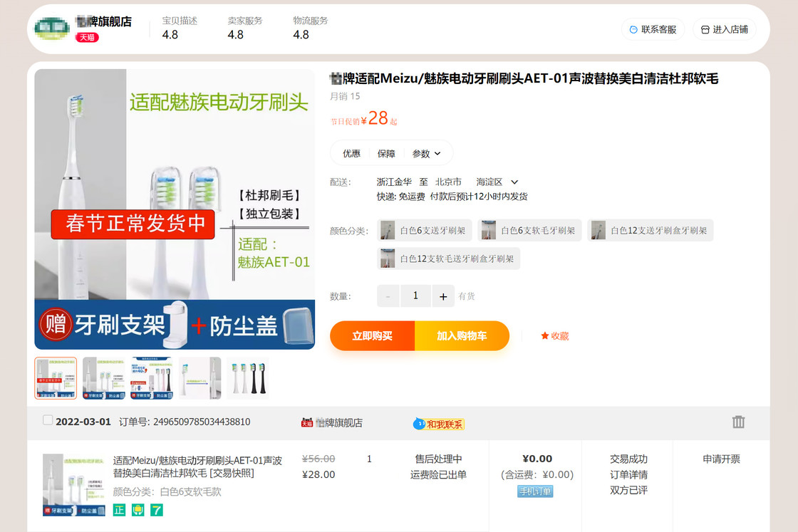This screenshot has height=532, width=798.
Task: Increase quantity with the plus button
Action: (x=443, y=296)
